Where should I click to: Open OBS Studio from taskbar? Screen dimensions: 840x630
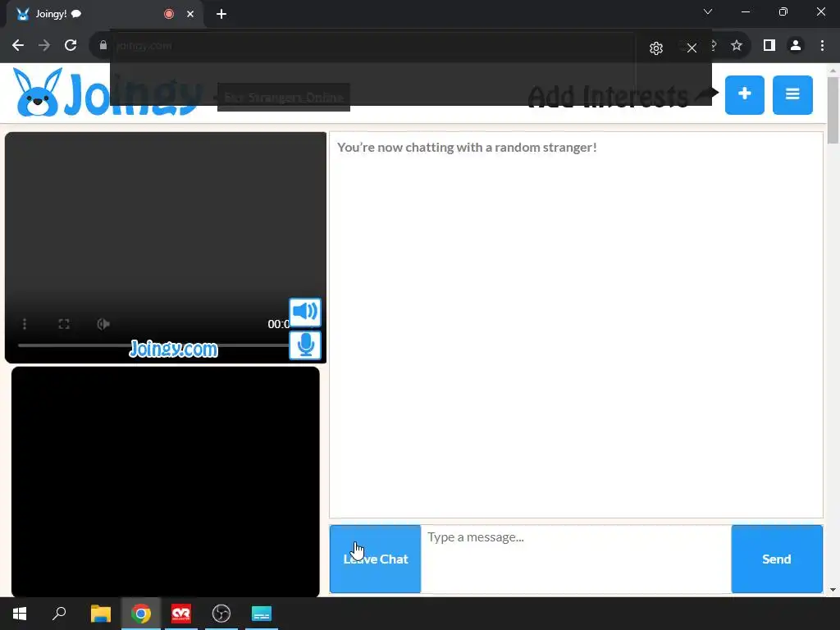point(221,614)
